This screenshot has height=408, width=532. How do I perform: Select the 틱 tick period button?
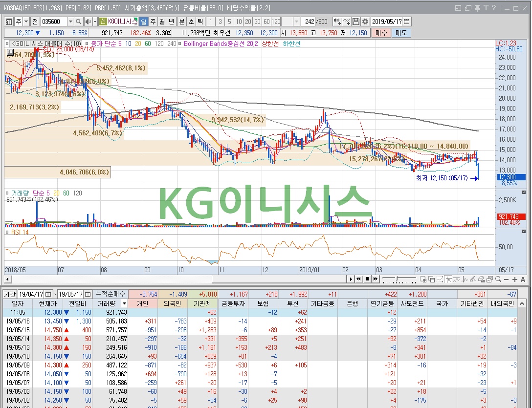click(200, 21)
